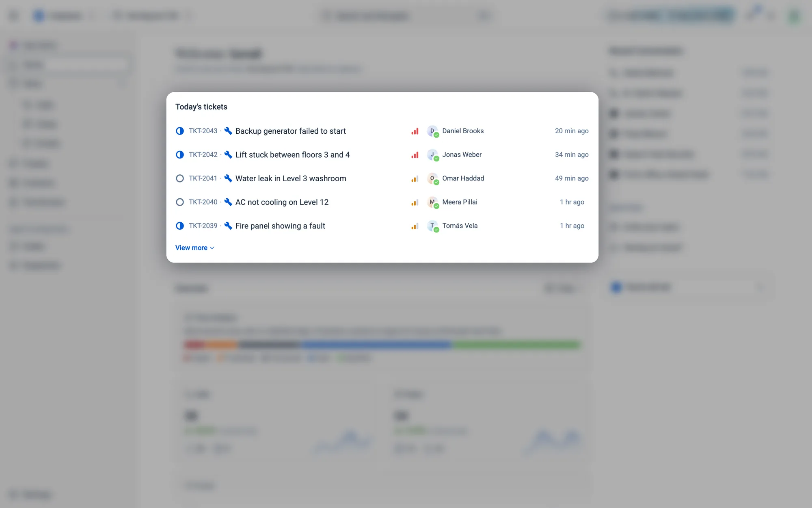
Task: Click assignee name Daniel Brooks
Action: pos(463,131)
